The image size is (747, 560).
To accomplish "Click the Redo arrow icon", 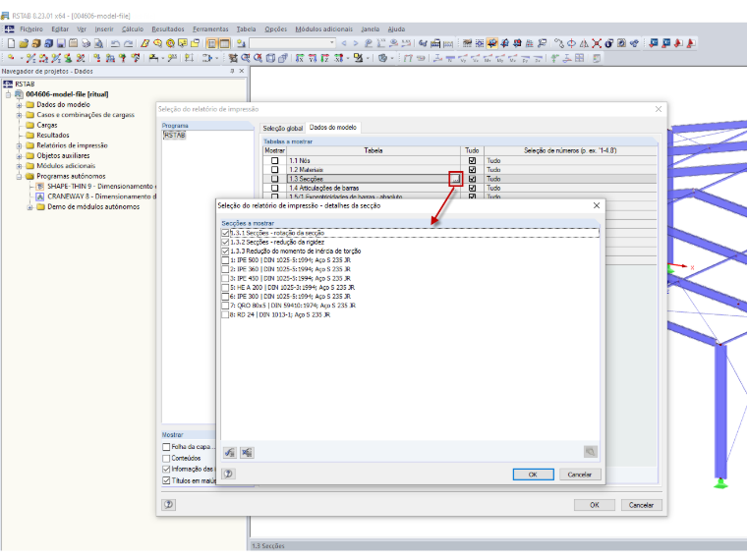I will pyautogui.click(x=128, y=43).
